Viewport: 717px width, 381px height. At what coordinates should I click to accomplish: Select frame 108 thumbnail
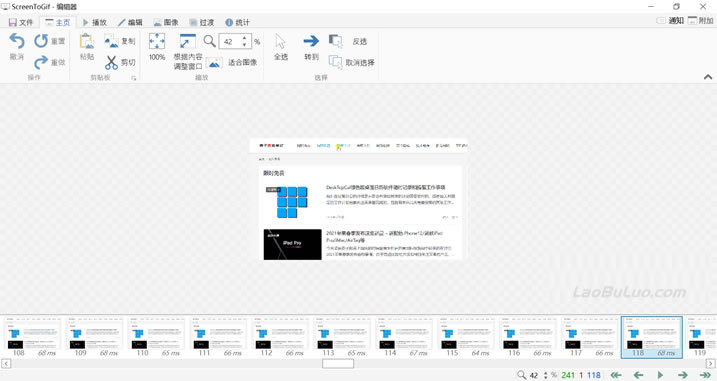tap(32, 337)
